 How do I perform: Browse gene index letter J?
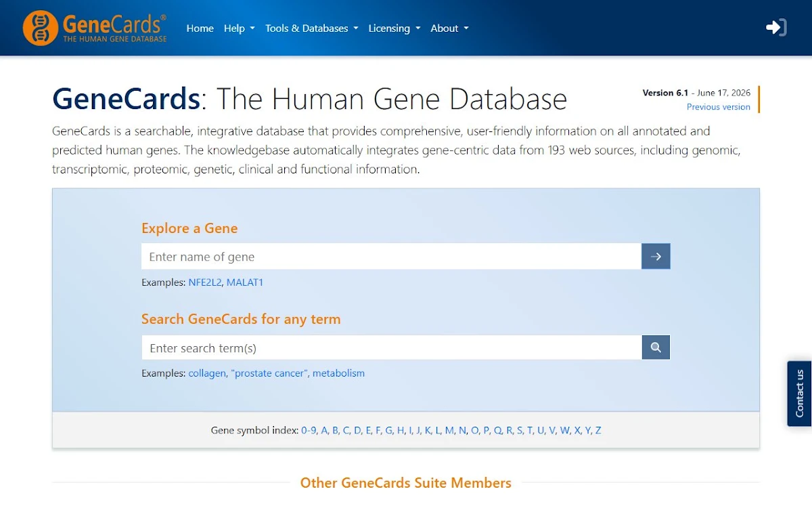tap(419, 430)
